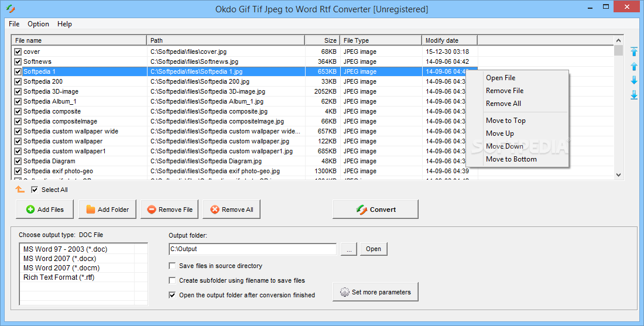Open the Help menu
Screen dimensions: 644x326
point(64,24)
